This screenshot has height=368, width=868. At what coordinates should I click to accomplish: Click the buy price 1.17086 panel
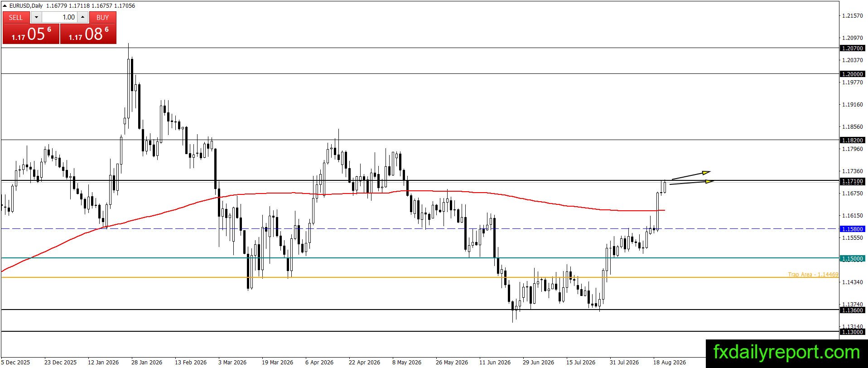click(88, 34)
